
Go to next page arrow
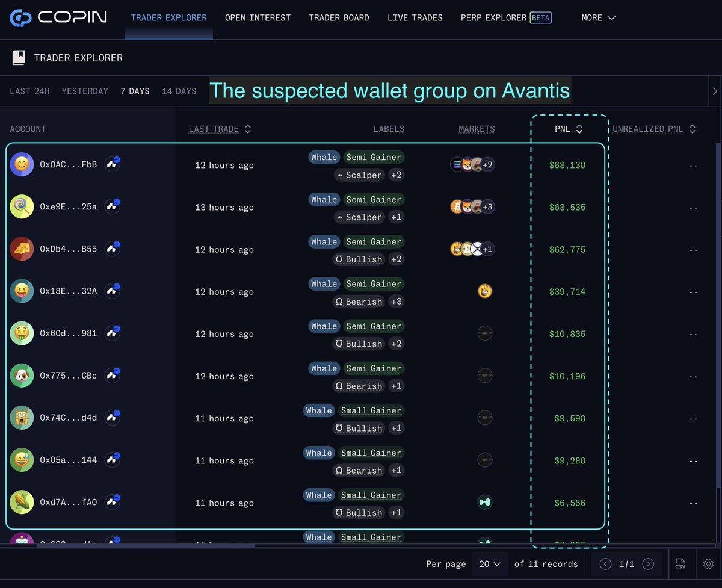pyautogui.click(x=648, y=564)
